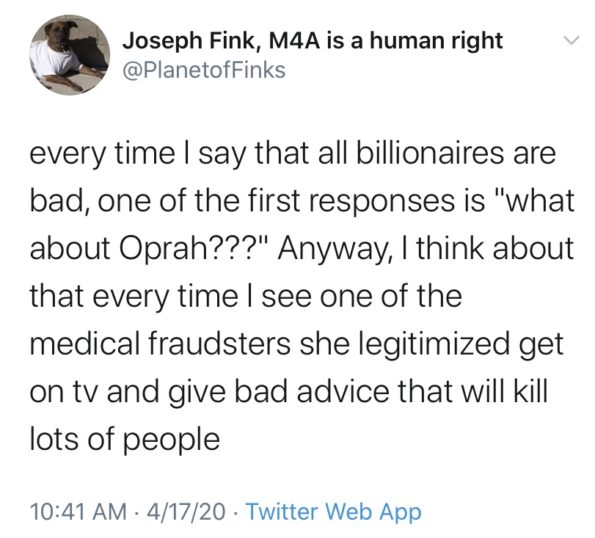595x538 pixels.
Task: Click the first line starting "every time I say"
Action: 293,154
